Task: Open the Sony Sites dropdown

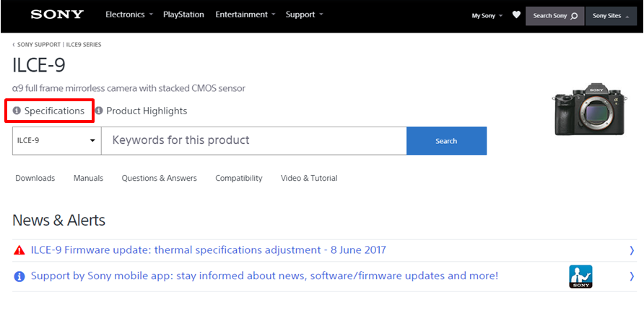Action: [610, 15]
